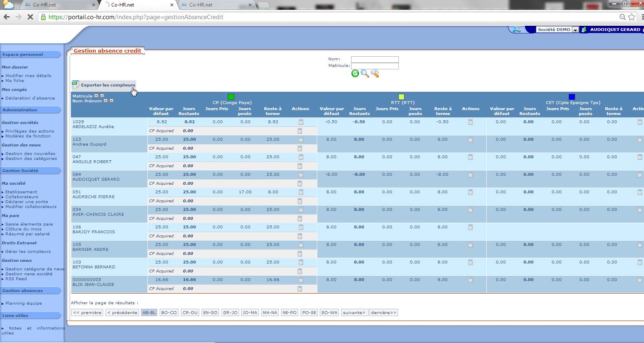This screenshot has width=644, height=343.
Task: Sort Matricule column descending arrow
Action: 97,96
